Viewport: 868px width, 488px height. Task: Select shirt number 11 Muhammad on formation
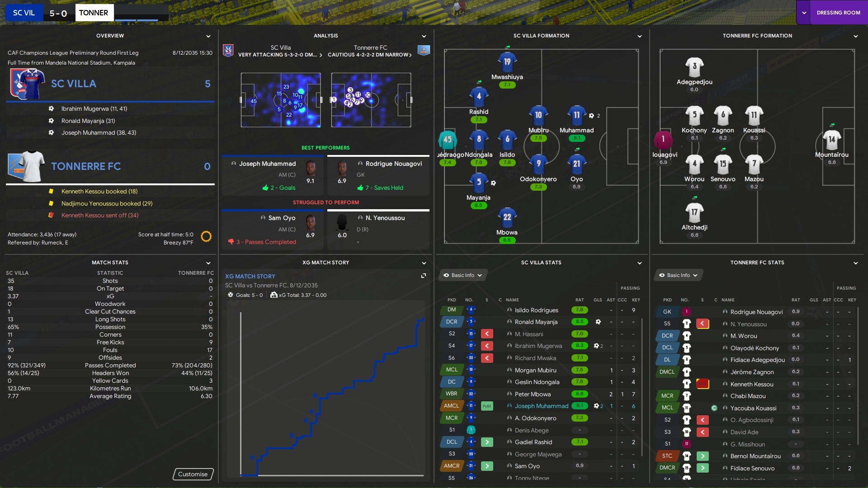[x=576, y=115]
